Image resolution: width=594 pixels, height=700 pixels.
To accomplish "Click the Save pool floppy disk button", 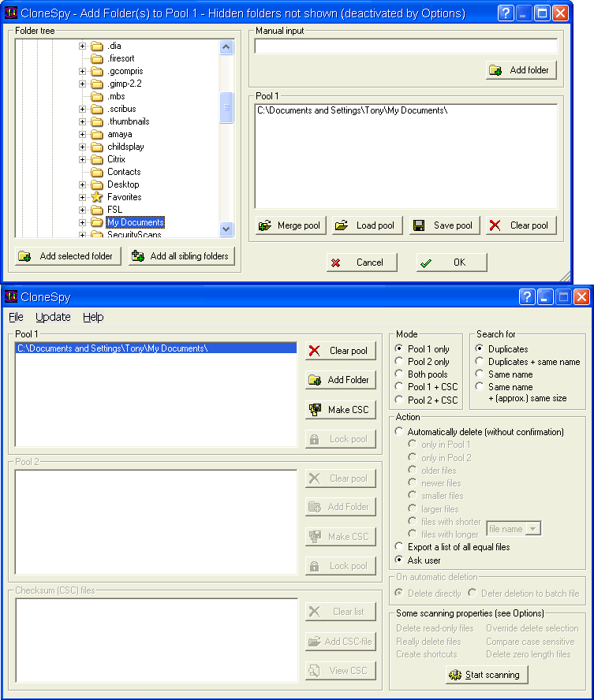I will point(444,225).
